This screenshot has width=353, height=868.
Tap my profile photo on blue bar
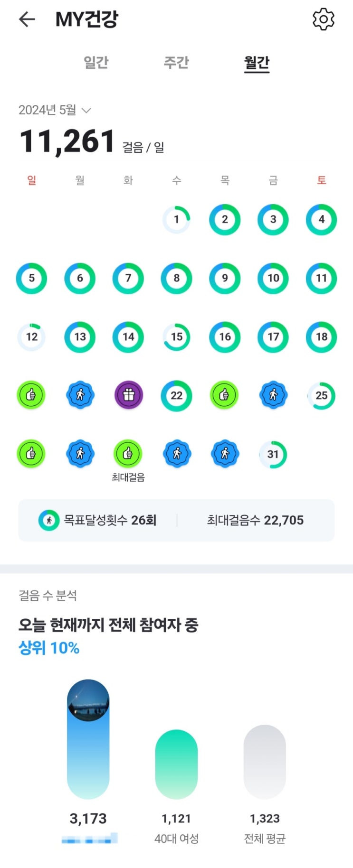[x=88, y=700]
